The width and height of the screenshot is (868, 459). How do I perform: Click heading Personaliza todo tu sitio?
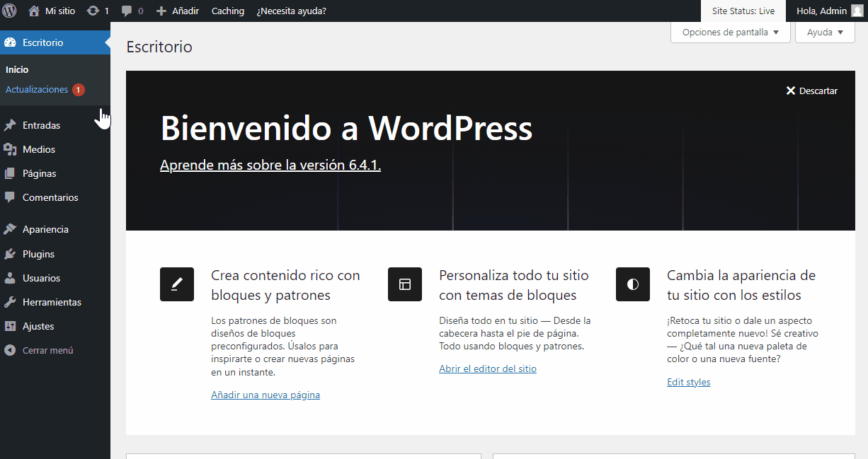514,285
